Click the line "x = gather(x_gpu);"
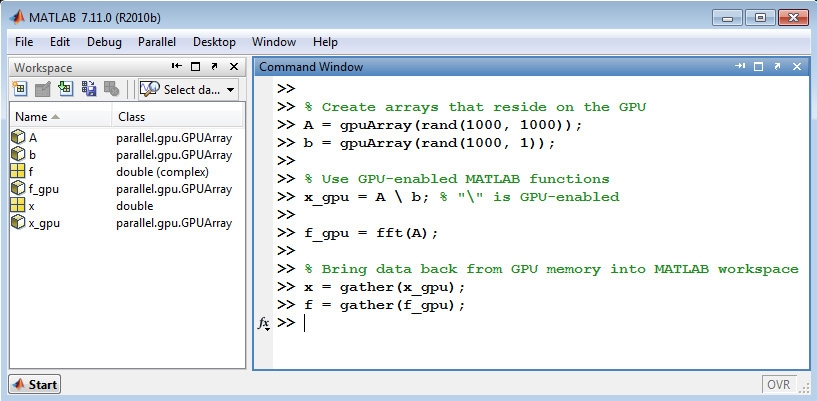Screen dimensions: 817x401 tap(384, 287)
